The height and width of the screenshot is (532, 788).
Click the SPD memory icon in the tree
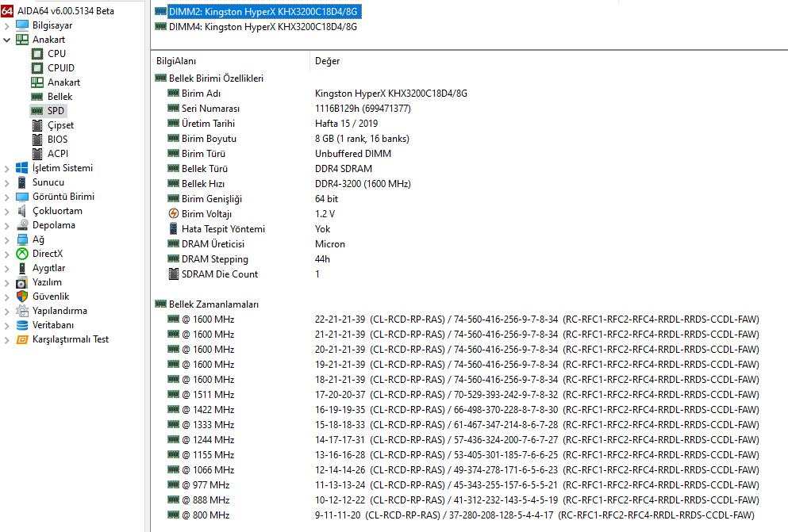pos(37,110)
